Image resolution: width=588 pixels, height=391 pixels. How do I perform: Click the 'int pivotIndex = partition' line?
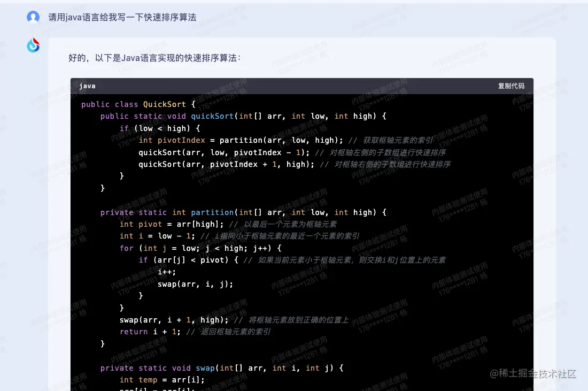point(241,140)
